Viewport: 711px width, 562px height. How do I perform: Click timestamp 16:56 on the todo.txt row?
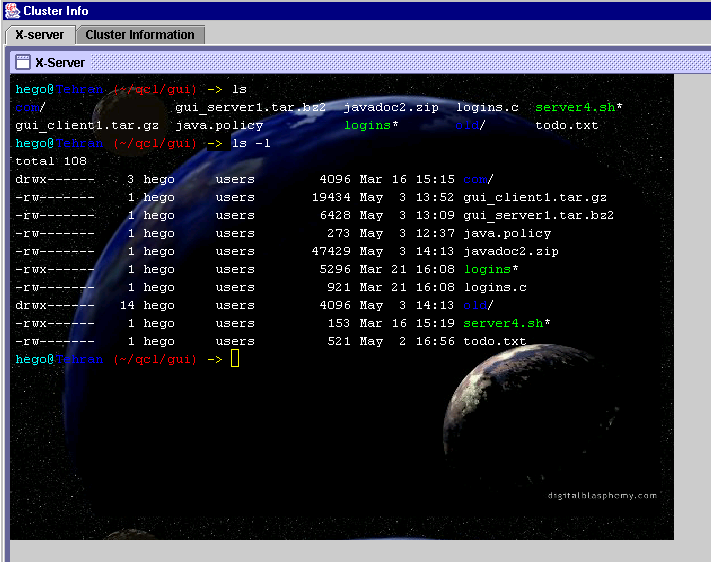click(435, 342)
